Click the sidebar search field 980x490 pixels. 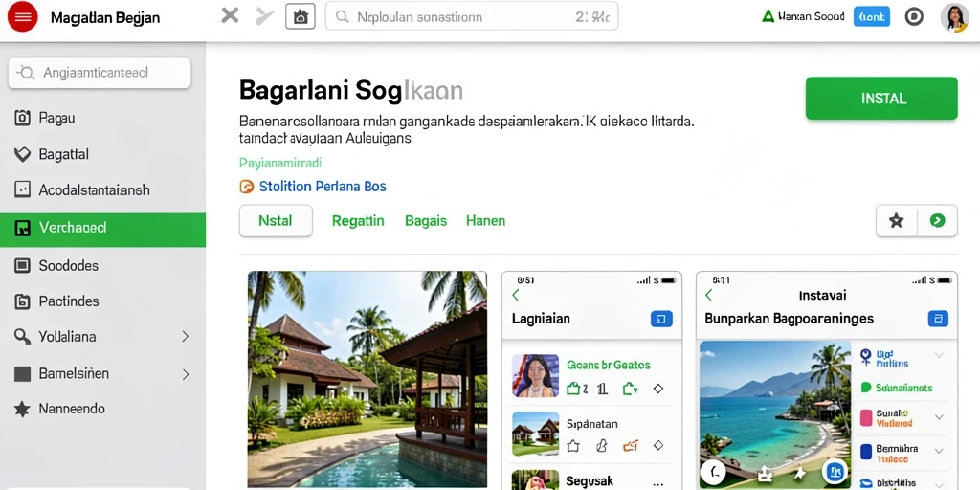(x=100, y=73)
